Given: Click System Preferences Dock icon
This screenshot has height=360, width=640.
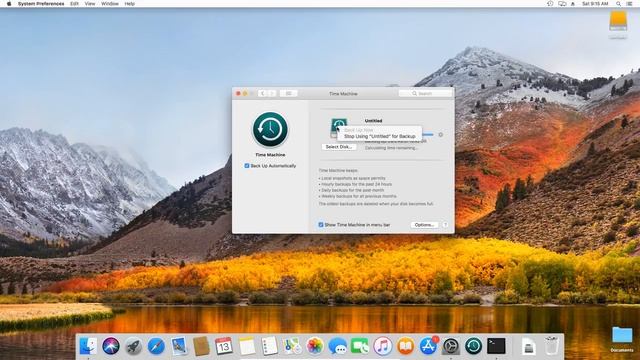Looking at the screenshot, I should pos(451,347).
